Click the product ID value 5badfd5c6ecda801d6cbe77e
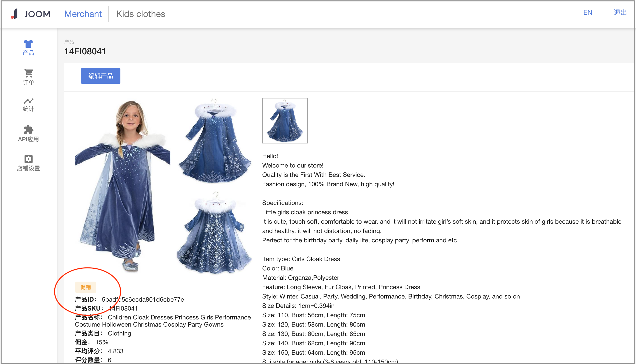 pos(143,299)
